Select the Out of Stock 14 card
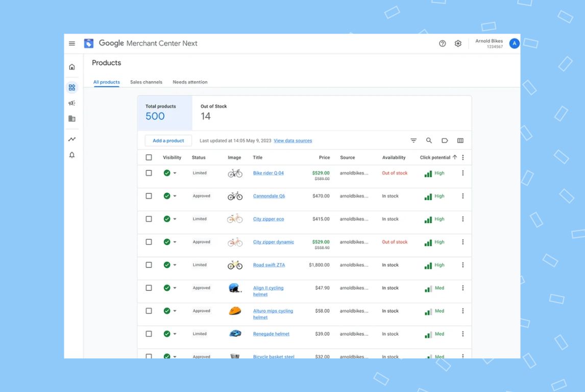Viewport: 585px width, 392px height. (214, 113)
